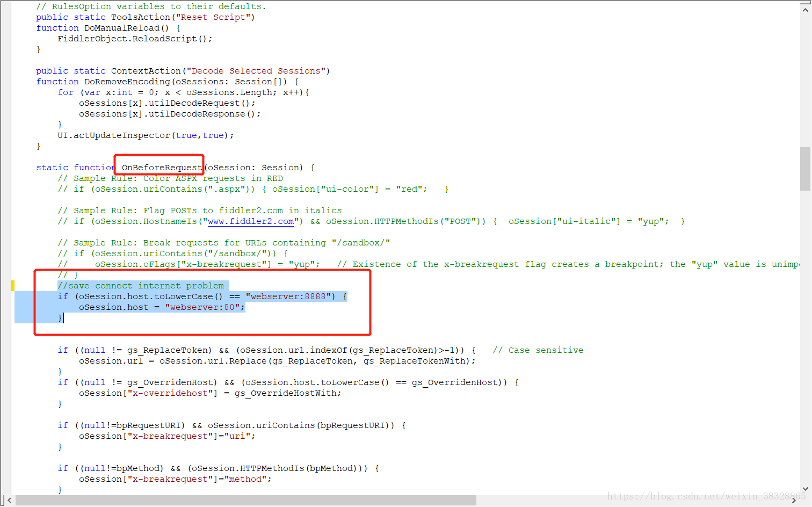Click the DoRemoveEncoding function name
The width and height of the screenshot is (812, 507).
tap(127, 82)
